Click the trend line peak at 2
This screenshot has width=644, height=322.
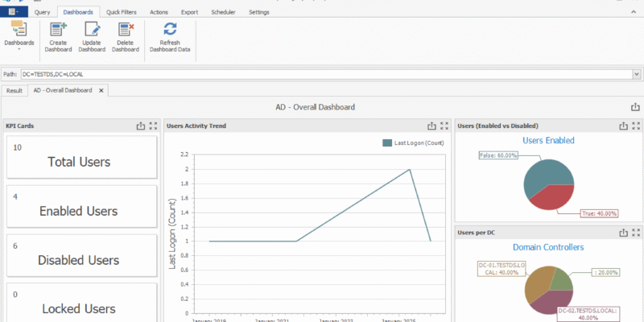[410, 169]
